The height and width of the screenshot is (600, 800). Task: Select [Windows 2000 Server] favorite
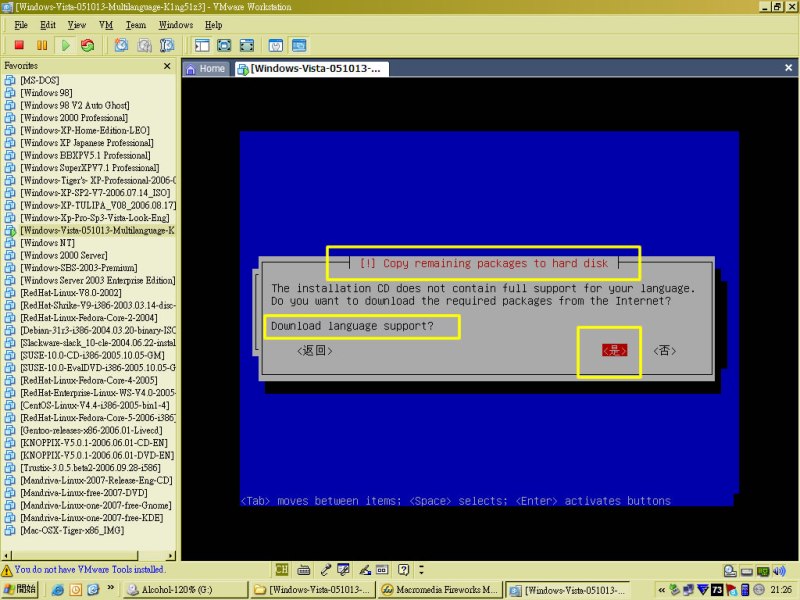click(64, 255)
